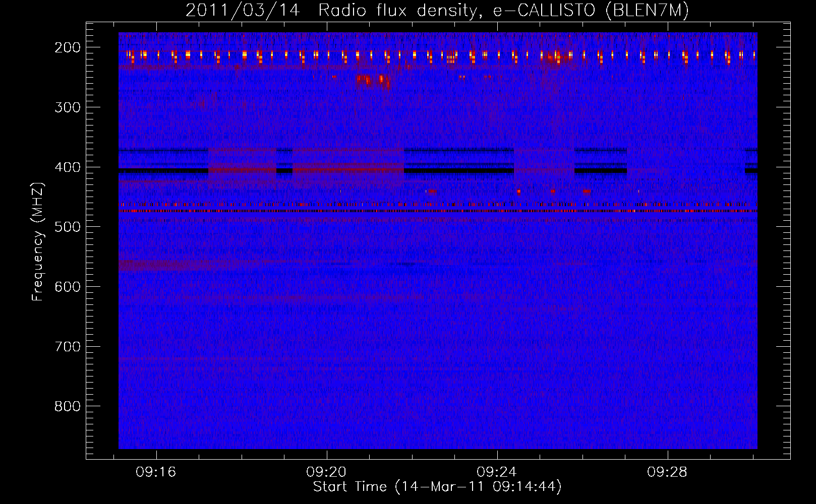Click the red horizontal line near 475 MHz

pyautogui.click(x=438, y=211)
